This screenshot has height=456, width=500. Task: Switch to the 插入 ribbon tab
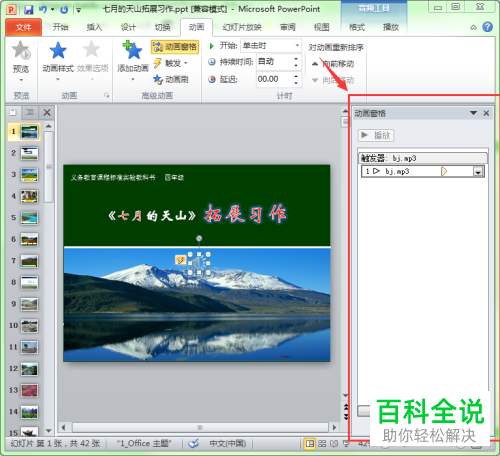tap(94, 27)
